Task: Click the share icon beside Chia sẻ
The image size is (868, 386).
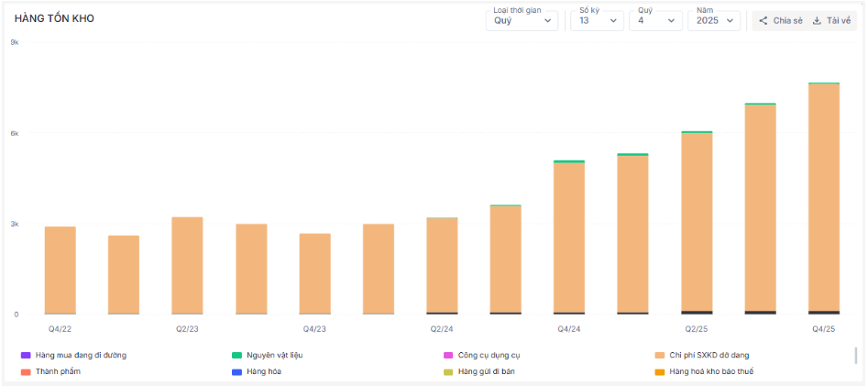Action: pyautogui.click(x=763, y=20)
